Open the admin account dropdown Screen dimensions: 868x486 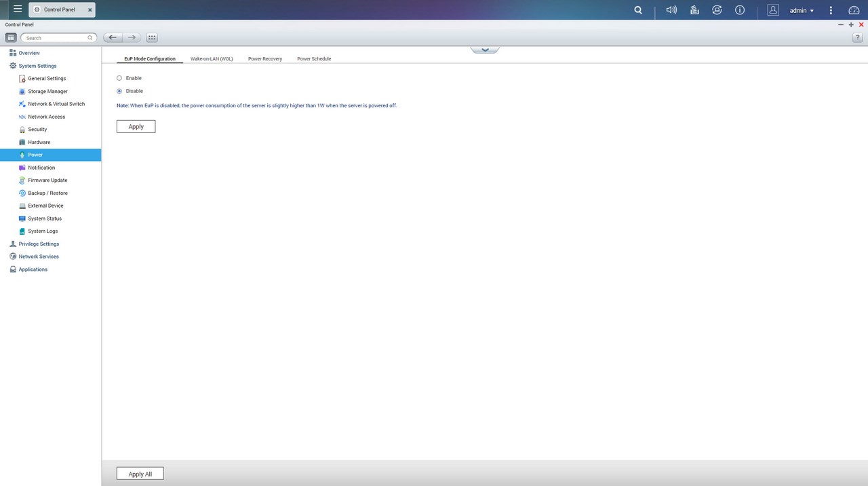point(802,10)
